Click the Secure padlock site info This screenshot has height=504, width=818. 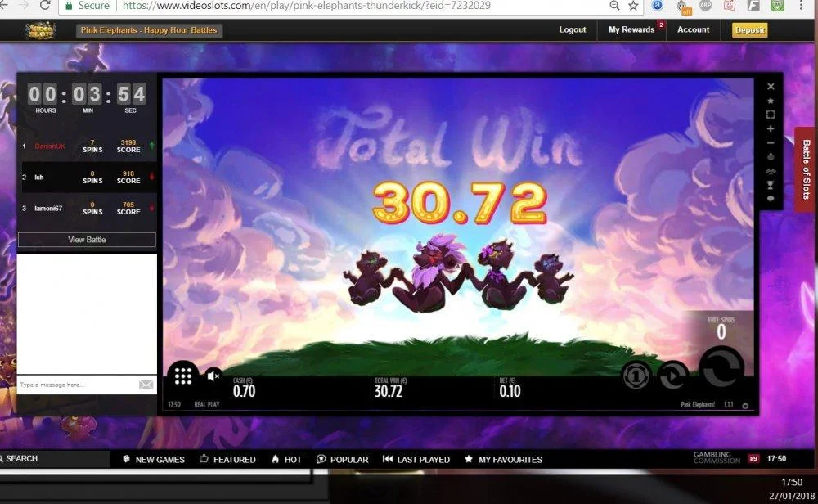pos(88,6)
